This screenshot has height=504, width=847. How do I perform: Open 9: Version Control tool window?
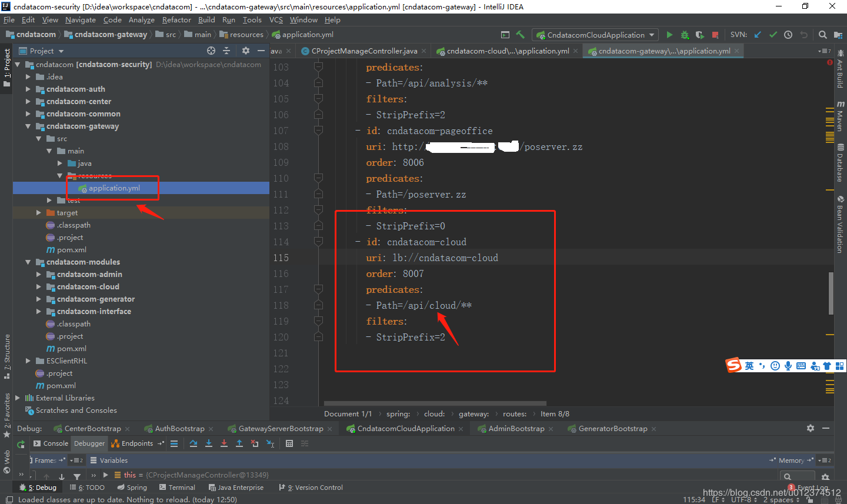pyautogui.click(x=311, y=487)
